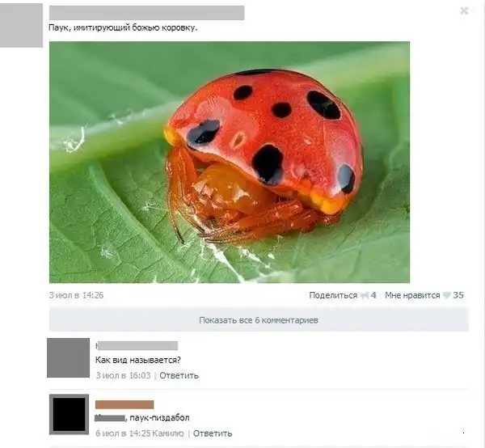This screenshot has height=448, width=485.
Task: Click "Поделиться" to share the post
Action: coord(333,295)
